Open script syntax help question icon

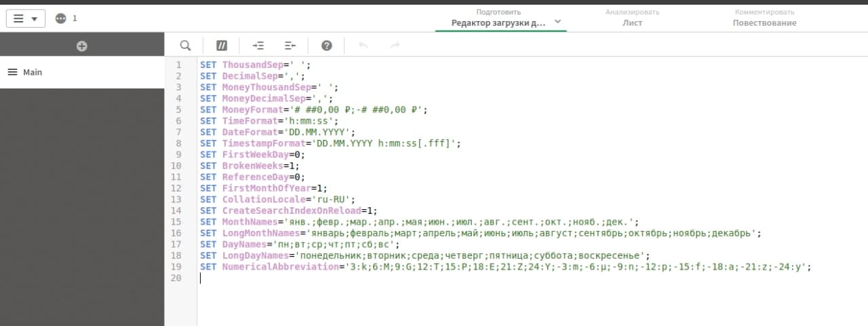(x=327, y=46)
